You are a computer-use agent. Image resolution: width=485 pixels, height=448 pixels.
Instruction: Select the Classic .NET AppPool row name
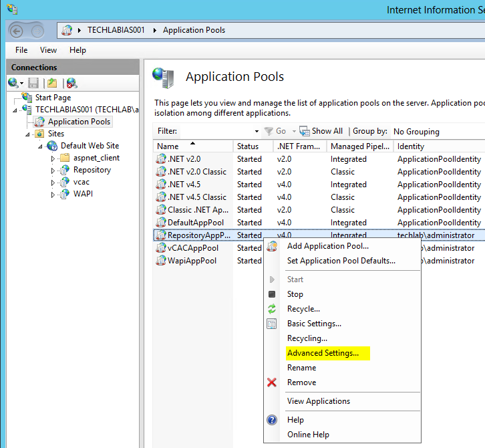(198, 209)
